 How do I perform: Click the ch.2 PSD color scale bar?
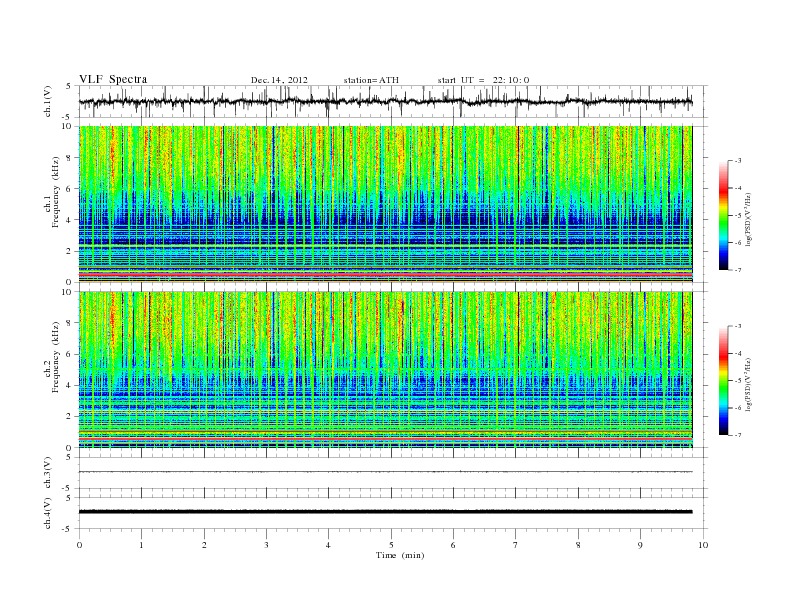(x=724, y=381)
